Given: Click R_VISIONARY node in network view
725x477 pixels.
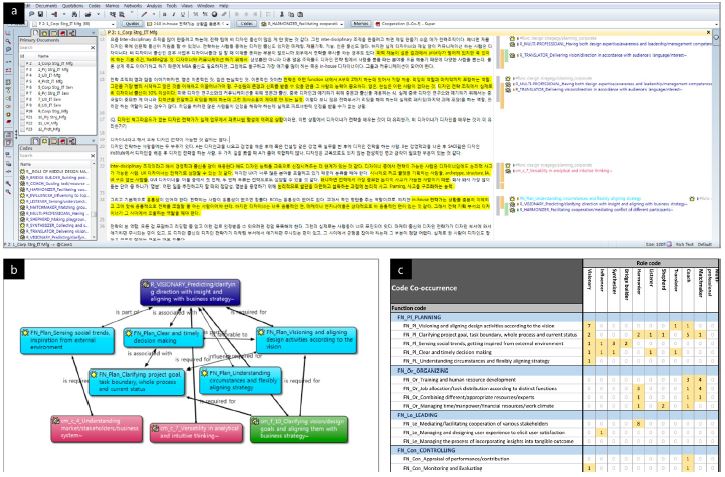Looking at the screenshot, I should point(190,292).
